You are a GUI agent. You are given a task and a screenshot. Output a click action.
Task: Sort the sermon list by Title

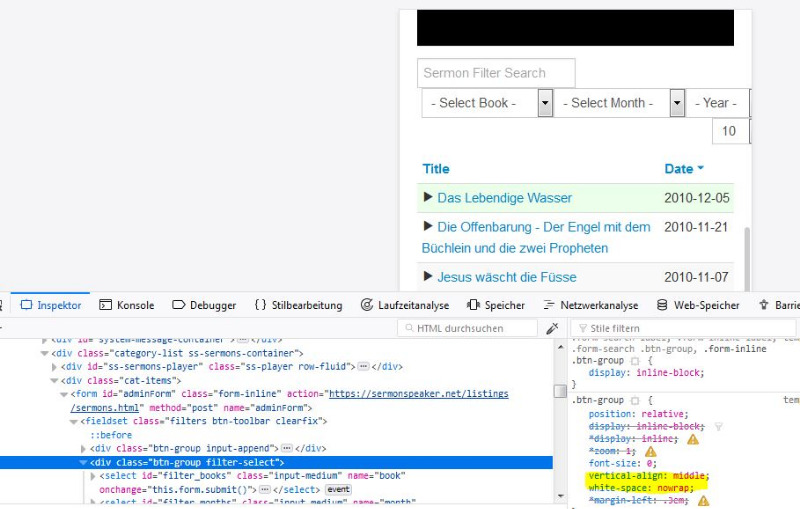pyautogui.click(x=436, y=169)
